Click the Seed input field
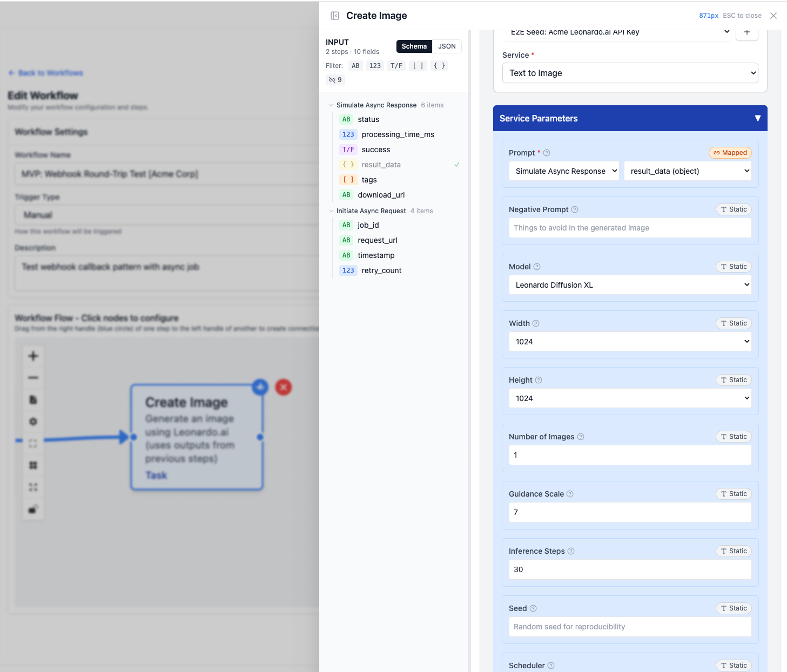This screenshot has height=672, width=787. coord(630,627)
